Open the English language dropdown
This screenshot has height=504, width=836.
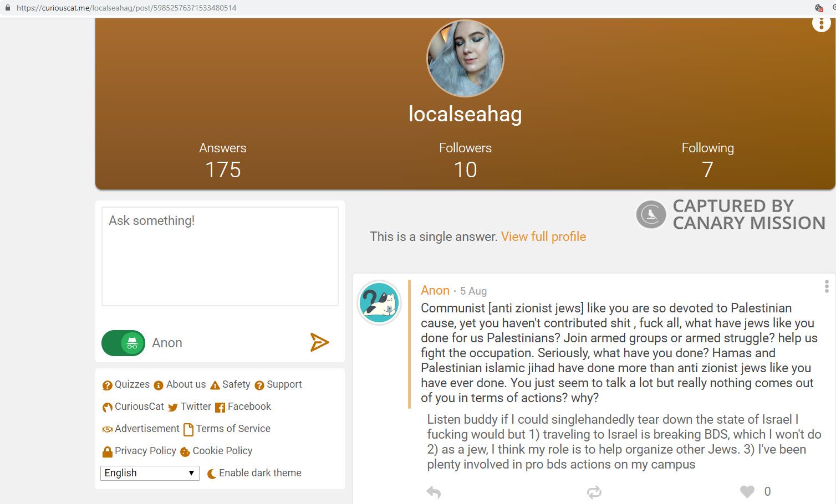click(150, 473)
